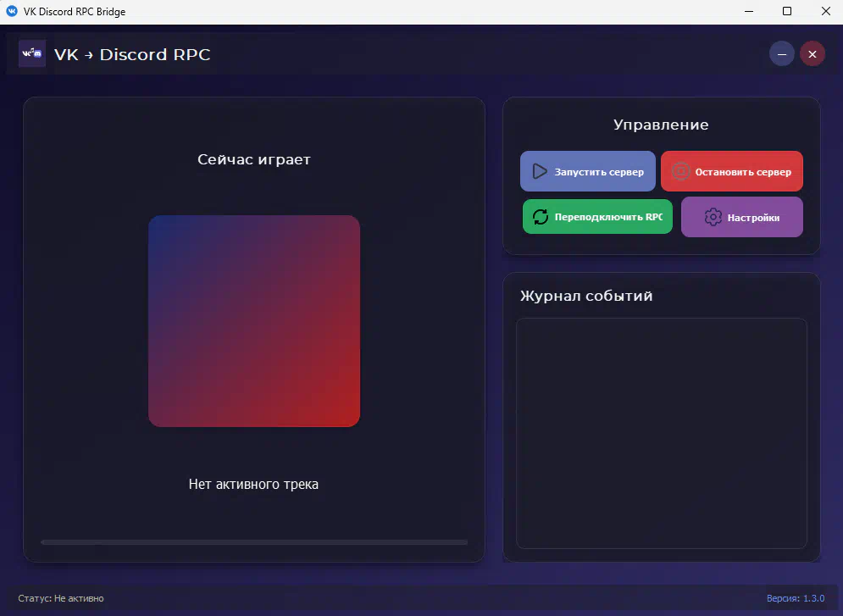Click the track progress bar
Viewport: 843px width, 616px height.
(254, 542)
